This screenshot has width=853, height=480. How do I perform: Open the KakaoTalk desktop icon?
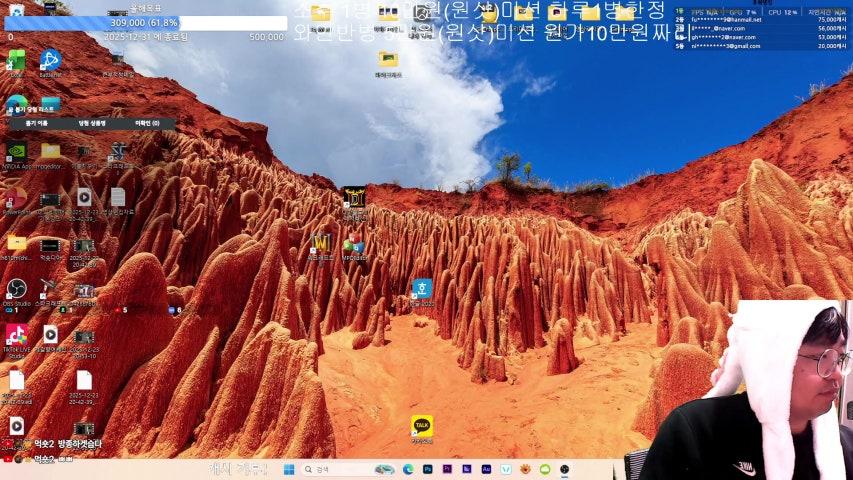(x=422, y=426)
